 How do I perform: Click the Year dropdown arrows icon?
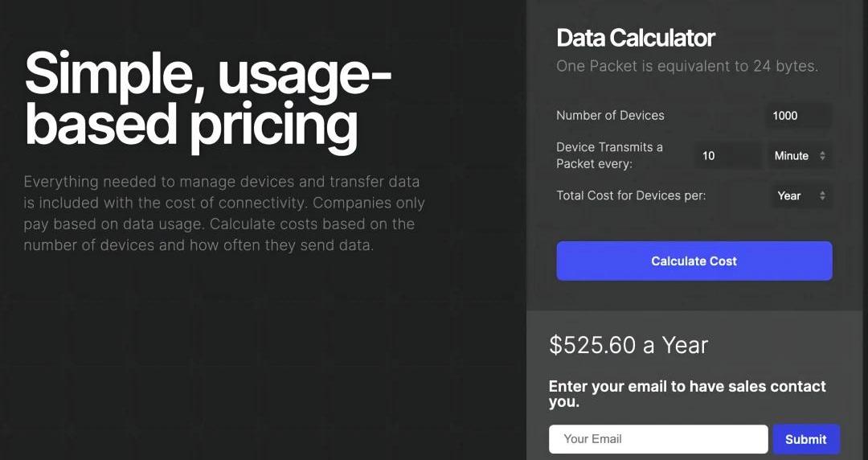click(822, 195)
